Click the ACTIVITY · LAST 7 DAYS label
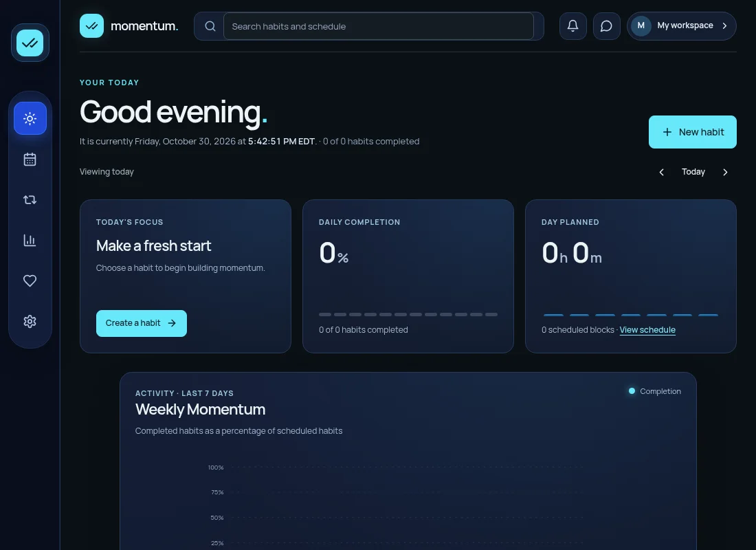This screenshot has height=550, width=756. (184, 393)
